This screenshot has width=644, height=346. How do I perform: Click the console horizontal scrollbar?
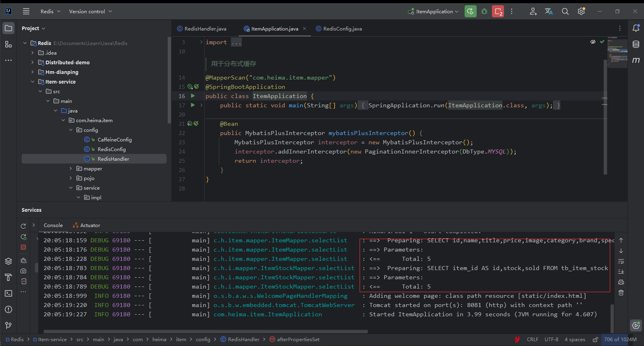coord(206,332)
